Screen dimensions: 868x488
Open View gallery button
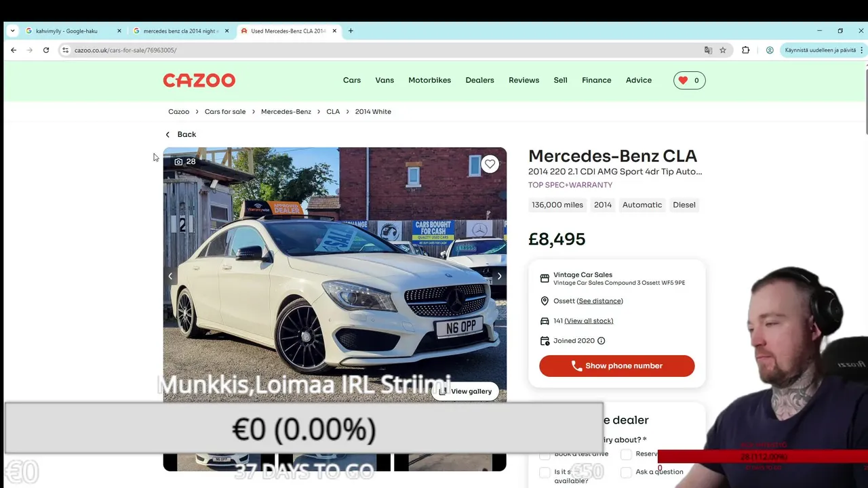pyautogui.click(x=465, y=391)
